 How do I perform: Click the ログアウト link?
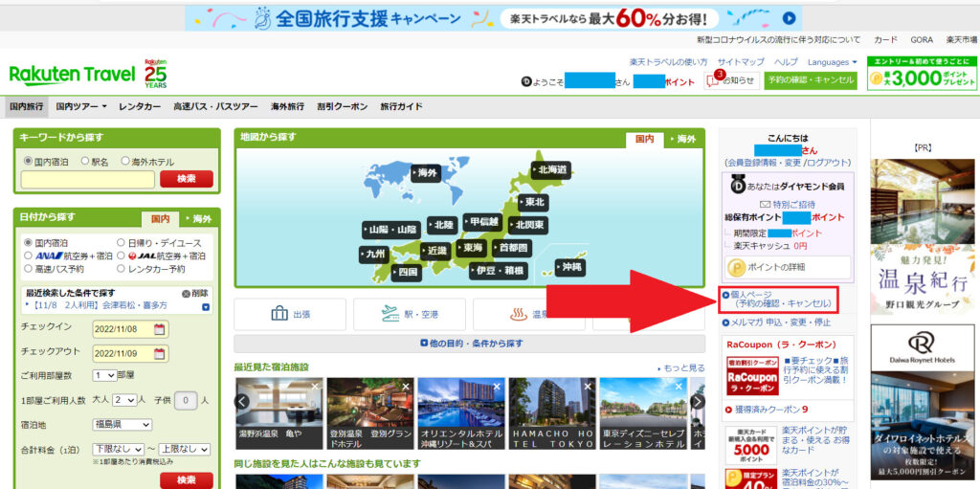[828, 163]
